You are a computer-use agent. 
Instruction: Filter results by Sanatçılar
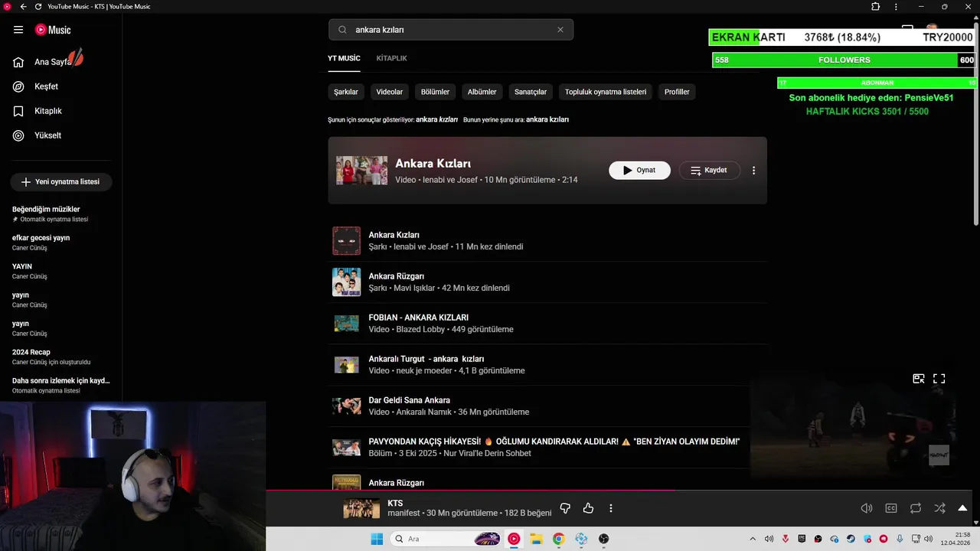point(531,92)
